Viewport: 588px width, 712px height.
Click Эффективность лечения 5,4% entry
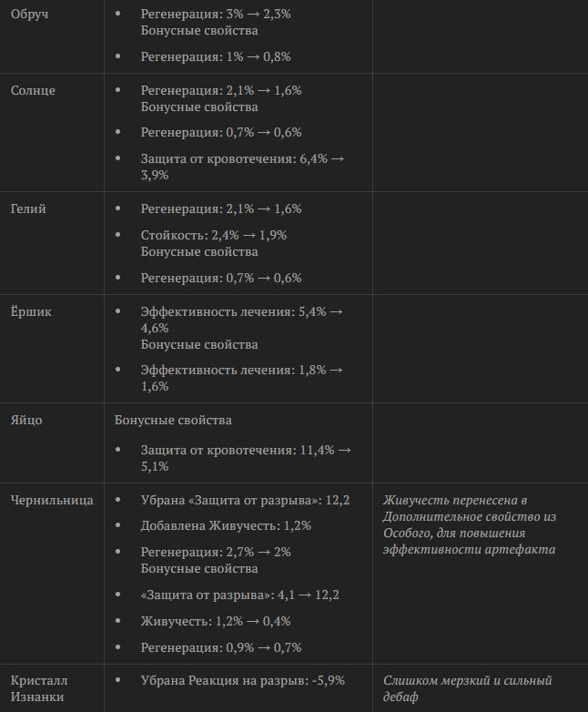242,320
